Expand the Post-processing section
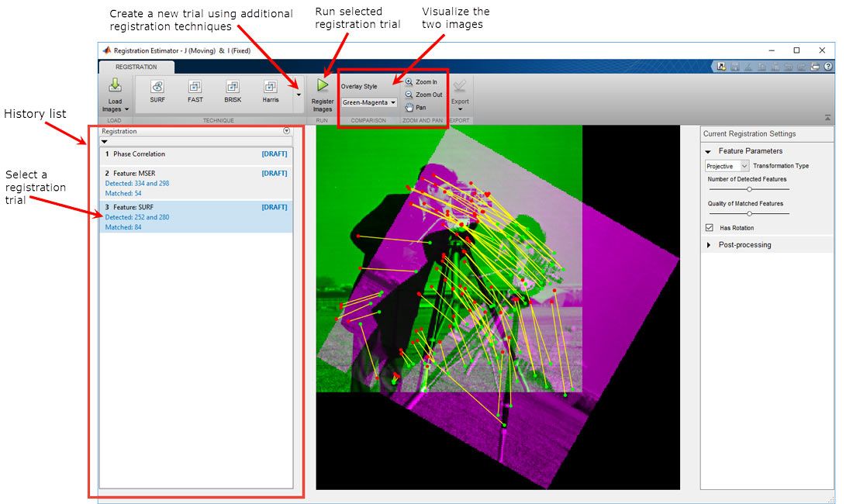The width and height of the screenshot is (853, 504). click(708, 244)
